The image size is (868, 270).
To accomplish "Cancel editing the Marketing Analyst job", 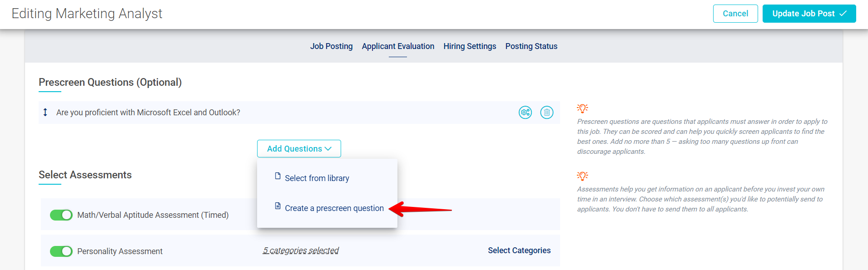I will click(x=735, y=13).
